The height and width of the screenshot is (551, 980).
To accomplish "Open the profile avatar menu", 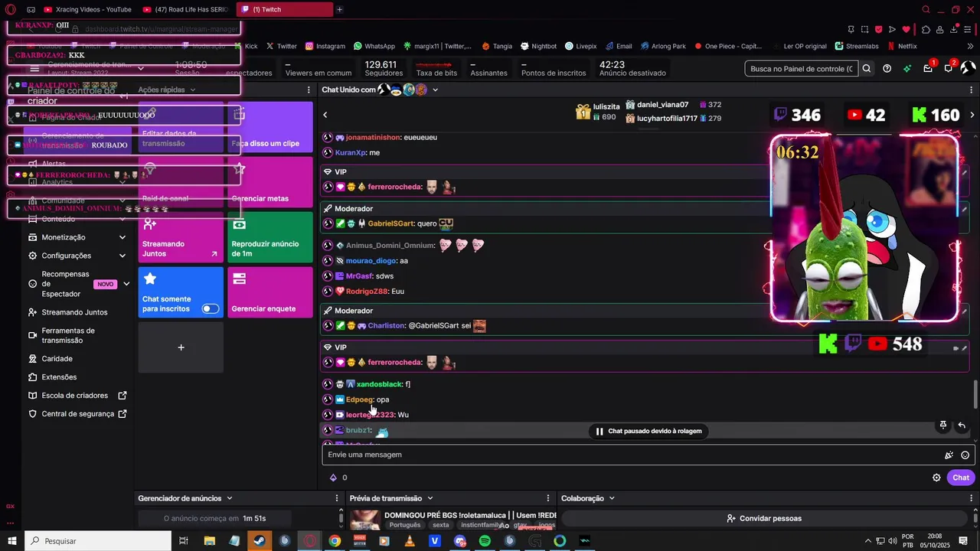I will click(x=969, y=68).
